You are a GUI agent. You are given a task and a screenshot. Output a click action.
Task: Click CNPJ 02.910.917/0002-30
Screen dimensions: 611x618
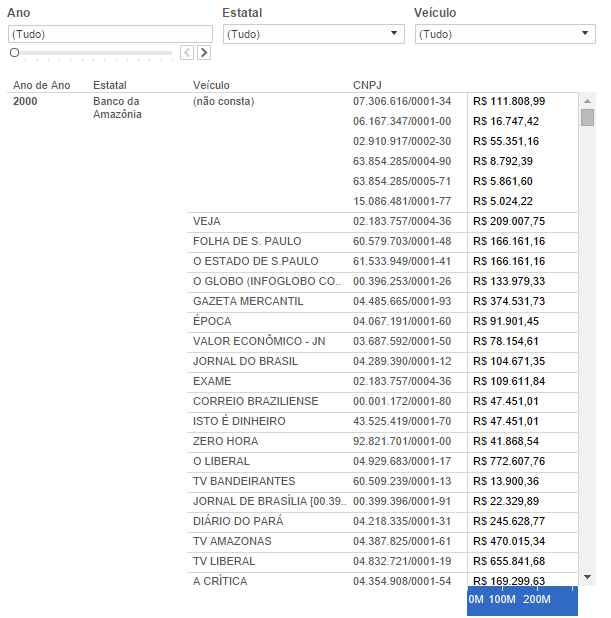(x=402, y=141)
